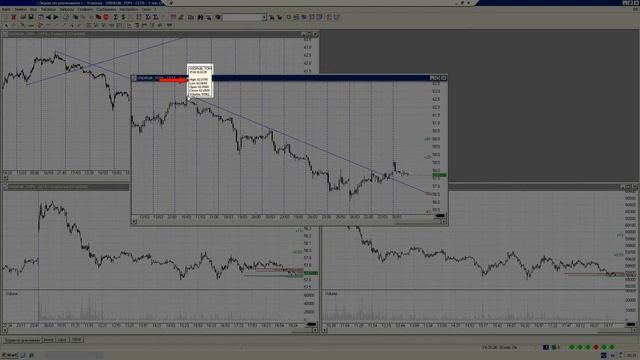Click the red indicator dot in status bar

[x=596, y=347]
